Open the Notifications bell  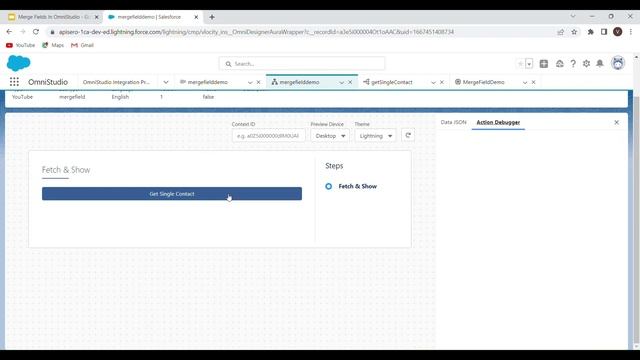[600, 64]
